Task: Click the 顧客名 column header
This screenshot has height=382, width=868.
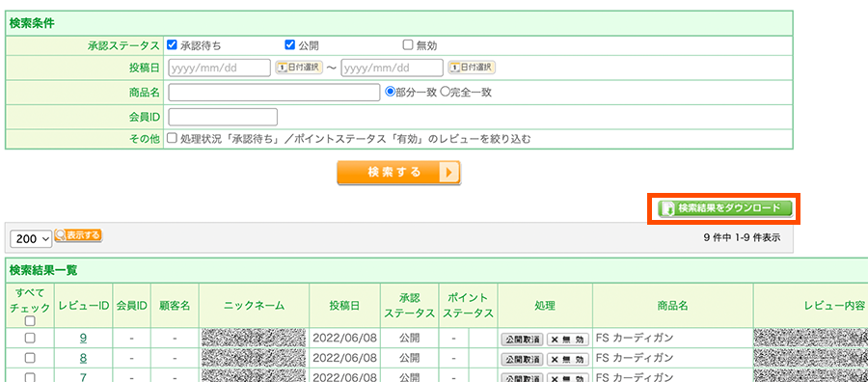Action: tap(175, 306)
